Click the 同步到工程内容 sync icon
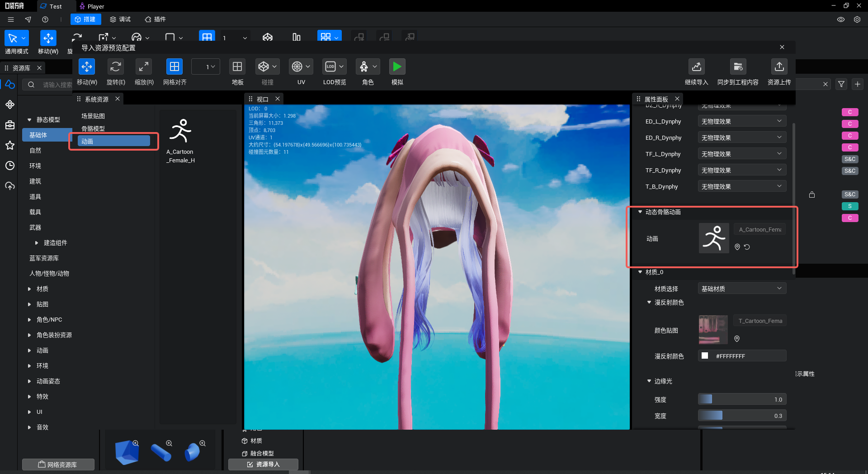Viewport: 868px width, 474px height. click(x=738, y=67)
